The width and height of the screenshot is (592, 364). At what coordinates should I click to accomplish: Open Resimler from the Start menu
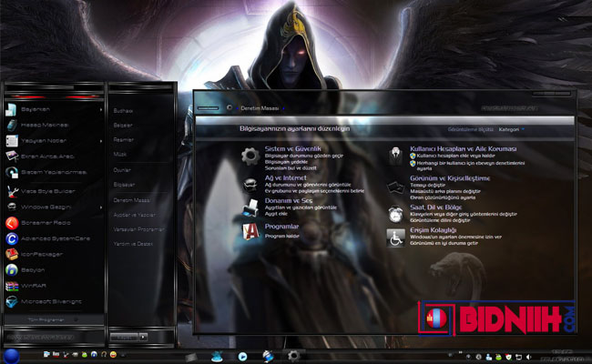124,139
